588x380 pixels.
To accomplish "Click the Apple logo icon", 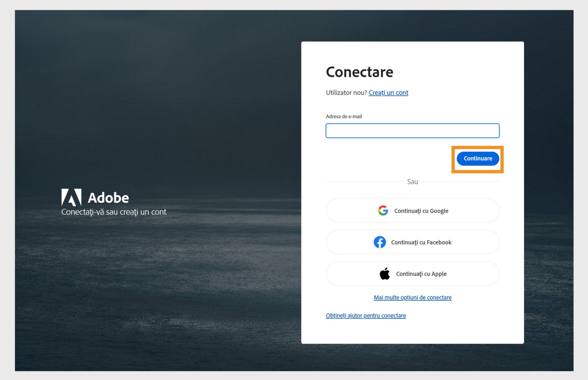I will coord(385,274).
